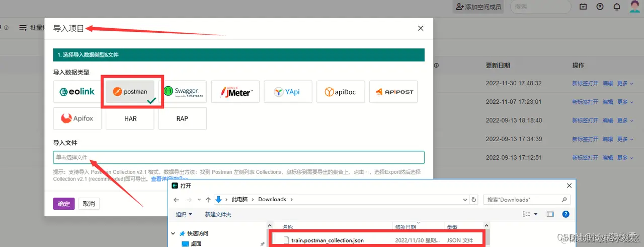The width and height of the screenshot is (644, 247).
Task: Open 新标签打开 for 2022-09-13 17:34:39 row
Action: coord(585,139)
